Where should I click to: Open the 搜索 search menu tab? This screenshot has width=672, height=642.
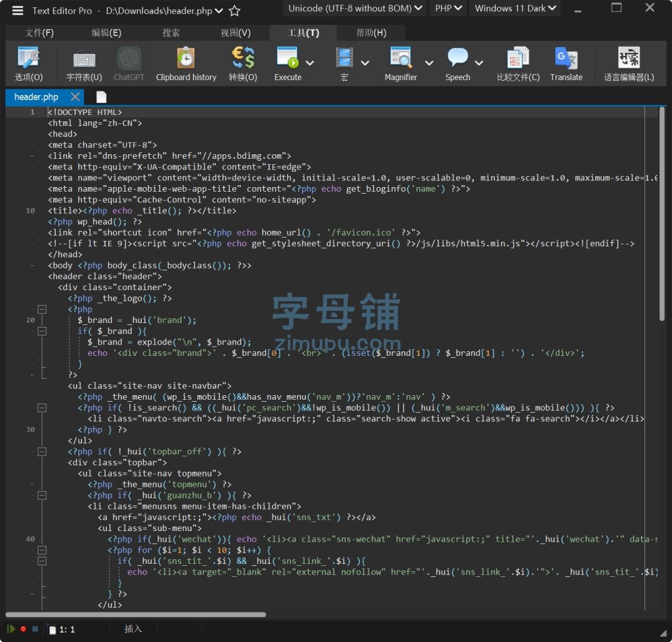171,33
